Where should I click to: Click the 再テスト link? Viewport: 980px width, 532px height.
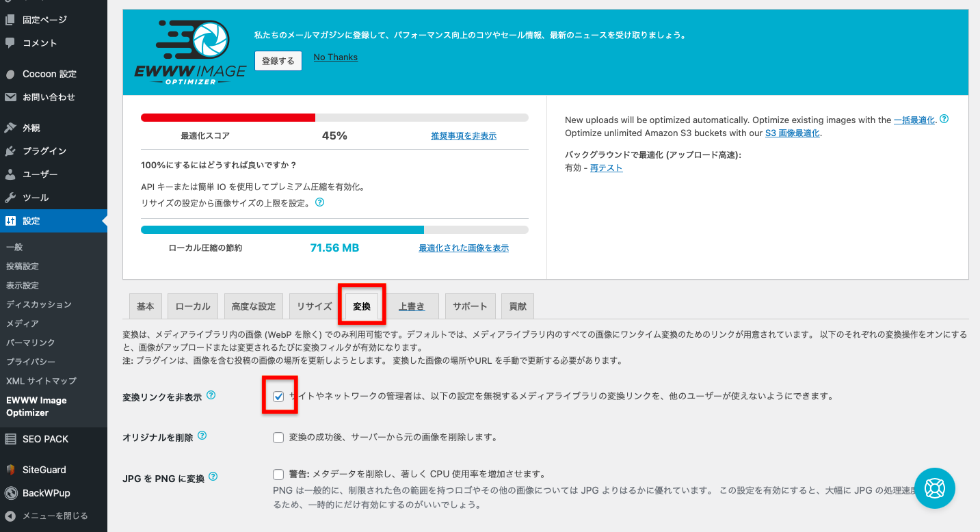[607, 168]
